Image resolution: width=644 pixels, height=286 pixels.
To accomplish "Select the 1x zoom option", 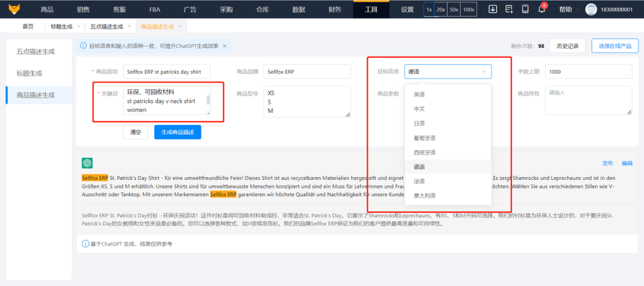I will [429, 10].
